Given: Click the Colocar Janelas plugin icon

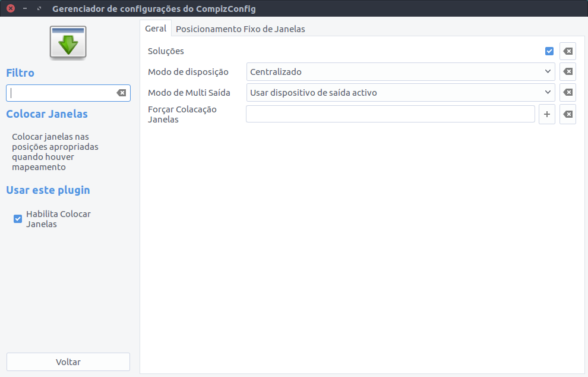Looking at the screenshot, I should (x=68, y=42).
